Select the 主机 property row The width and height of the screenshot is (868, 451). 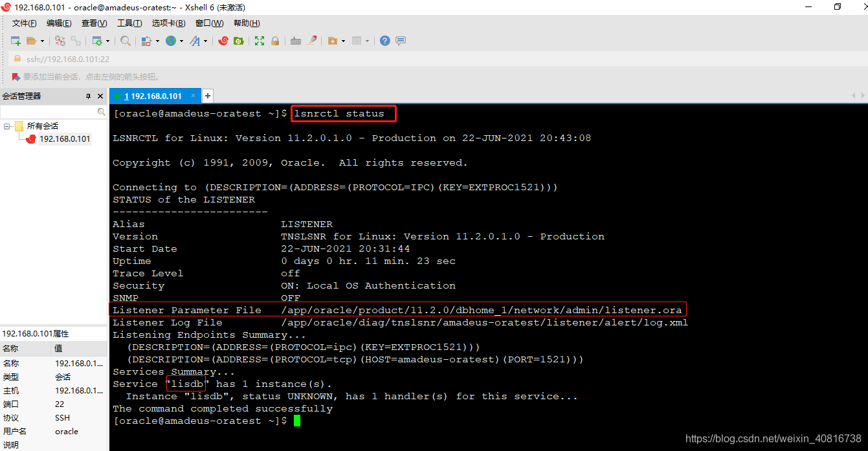tap(54, 390)
